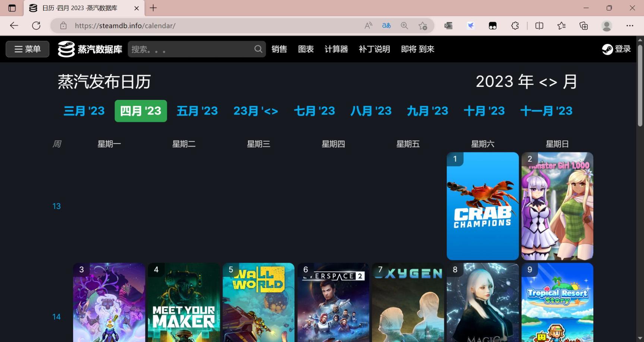Click week number 13 link
This screenshot has height=342, width=644.
[x=56, y=206]
